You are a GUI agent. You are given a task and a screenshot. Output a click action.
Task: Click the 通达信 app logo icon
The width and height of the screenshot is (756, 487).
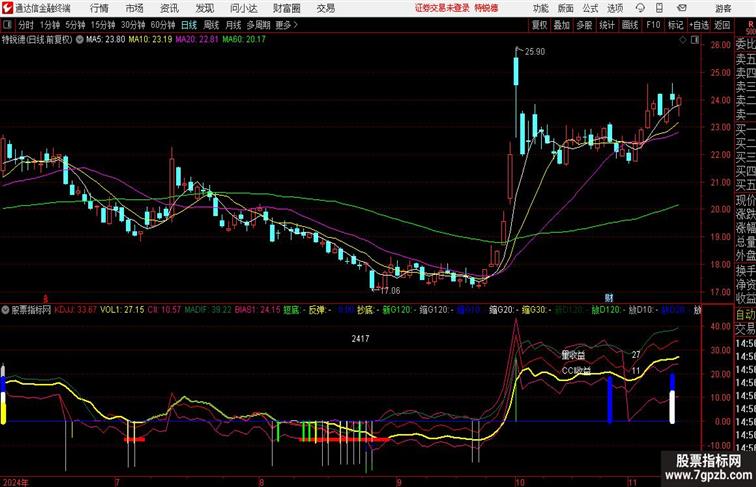click(x=8, y=8)
